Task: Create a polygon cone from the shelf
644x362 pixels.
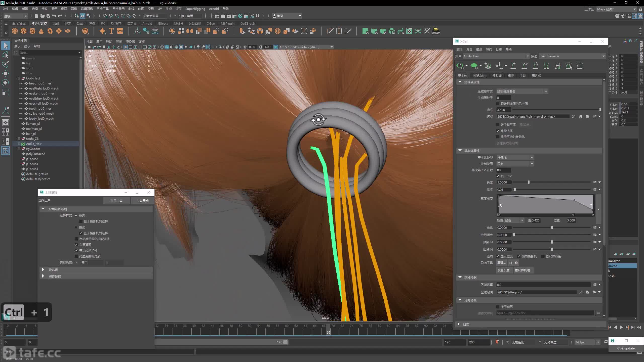Action: pos(41,31)
